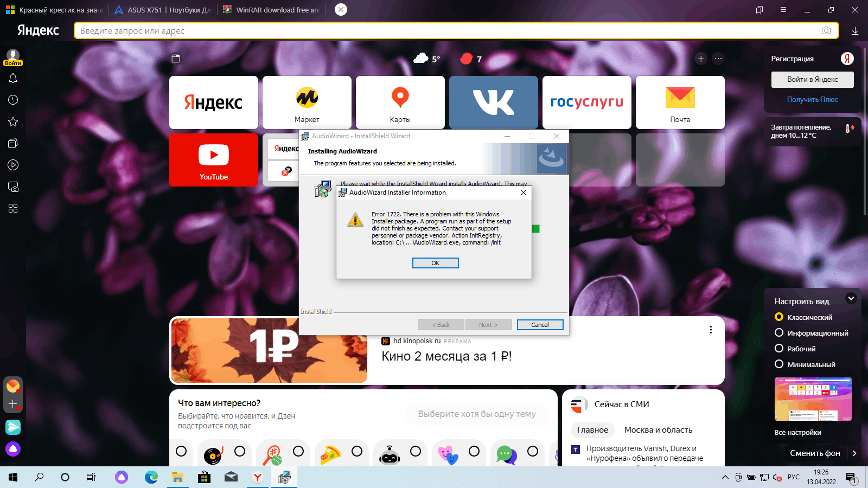The width and height of the screenshot is (868, 488).
Task: Open the Маркет tile
Action: point(307,102)
